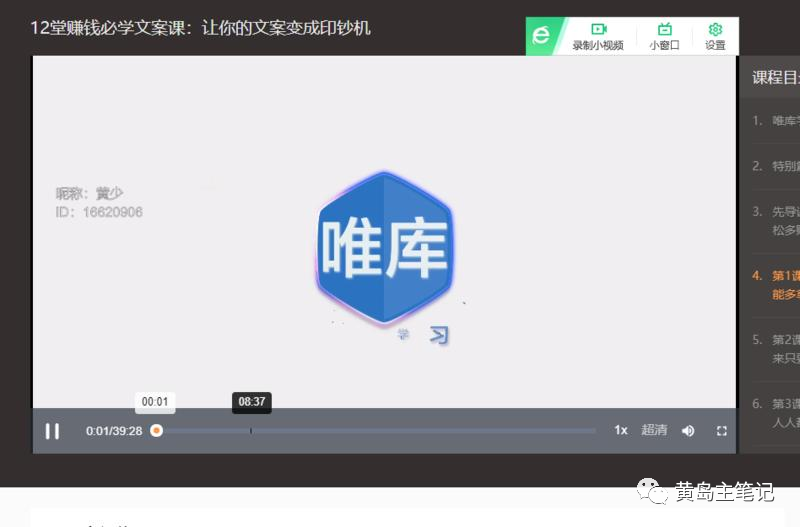The height and width of the screenshot is (527, 800).
Task: Pause the video playback
Action: [52, 431]
